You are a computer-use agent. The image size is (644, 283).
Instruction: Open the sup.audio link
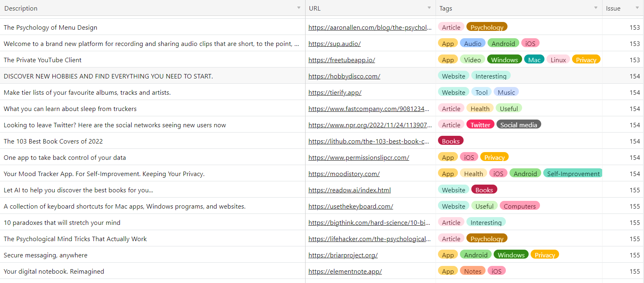tap(334, 44)
